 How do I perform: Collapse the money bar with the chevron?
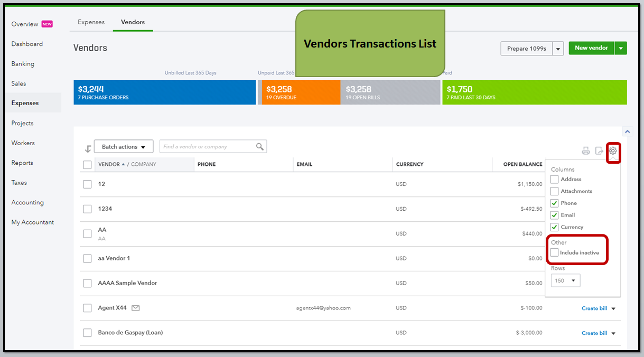coord(627,131)
